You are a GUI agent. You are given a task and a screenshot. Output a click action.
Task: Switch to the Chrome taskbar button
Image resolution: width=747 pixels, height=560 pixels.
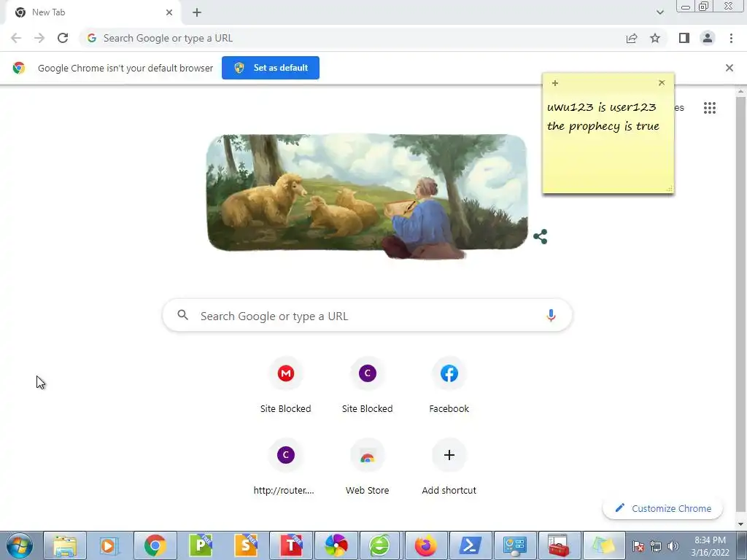pos(155,545)
